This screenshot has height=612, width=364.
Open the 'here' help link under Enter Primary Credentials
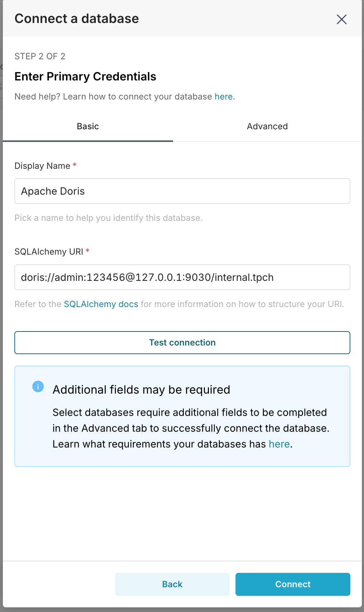click(224, 97)
